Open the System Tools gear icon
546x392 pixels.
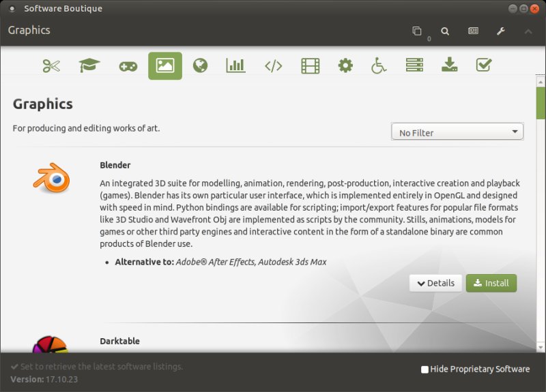tap(345, 65)
